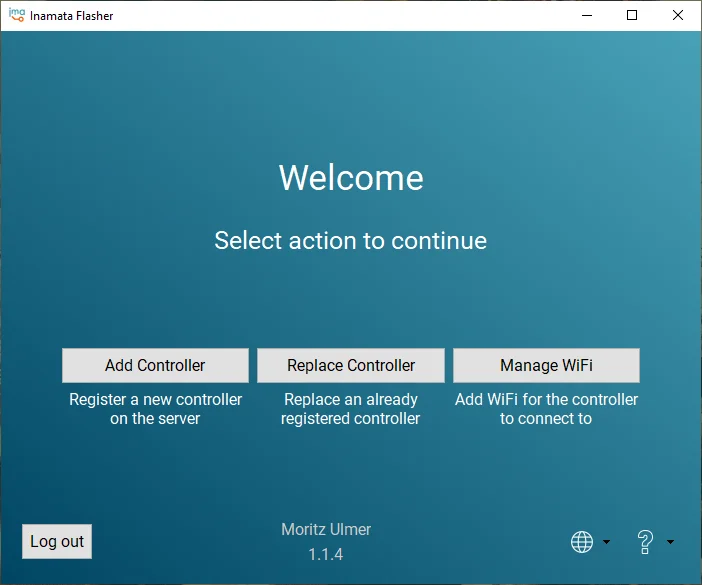The width and height of the screenshot is (702, 585).
Task: Select the Replace Controller action
Action: coord(351,365)
